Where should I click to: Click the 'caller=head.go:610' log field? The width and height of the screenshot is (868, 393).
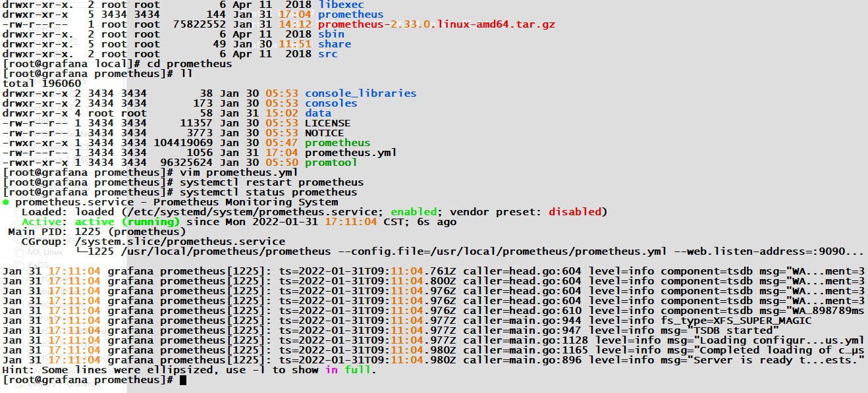click(x=522, y=311)
